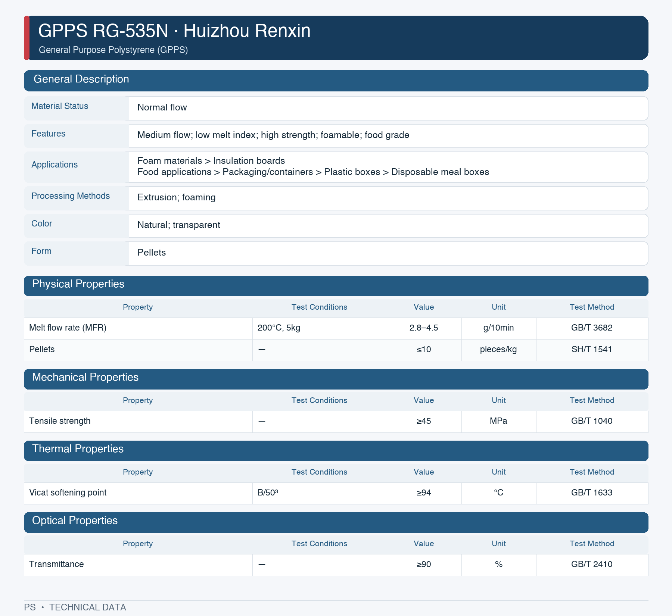Viewport: 672px width, 616px height.
Task: Select the "≤10" pellets value
Action: (424, 350)
